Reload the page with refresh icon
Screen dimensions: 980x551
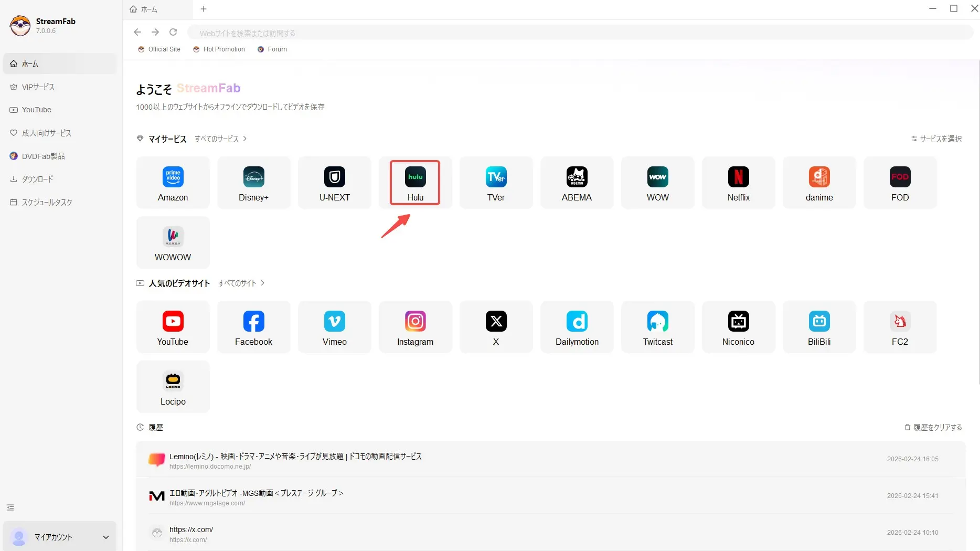click(x=173, y=32)
